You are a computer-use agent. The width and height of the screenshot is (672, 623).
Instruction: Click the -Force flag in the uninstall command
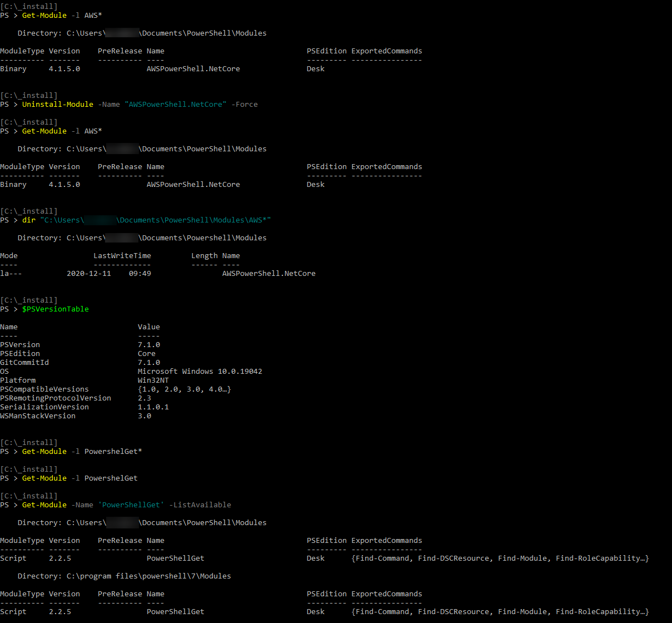point(245,104)
